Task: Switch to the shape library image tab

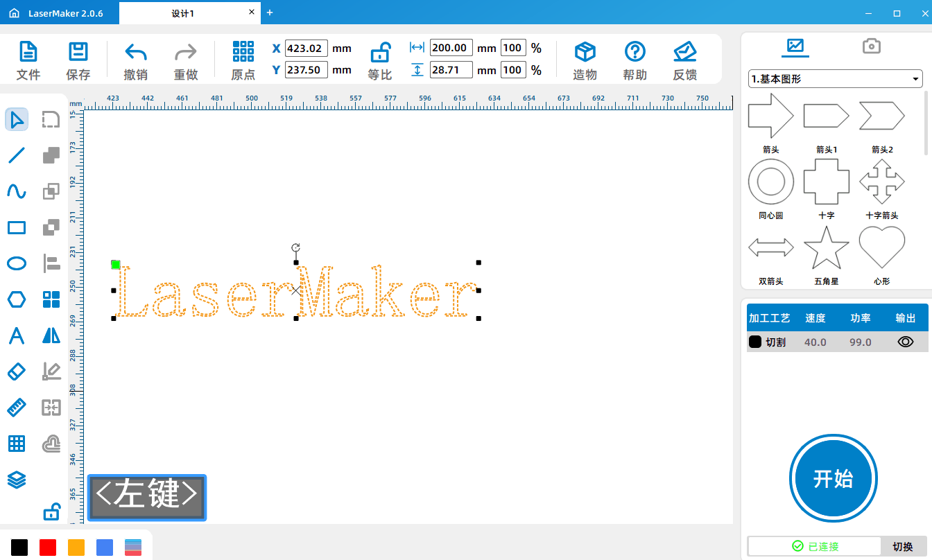Action: tap(795, 46)
